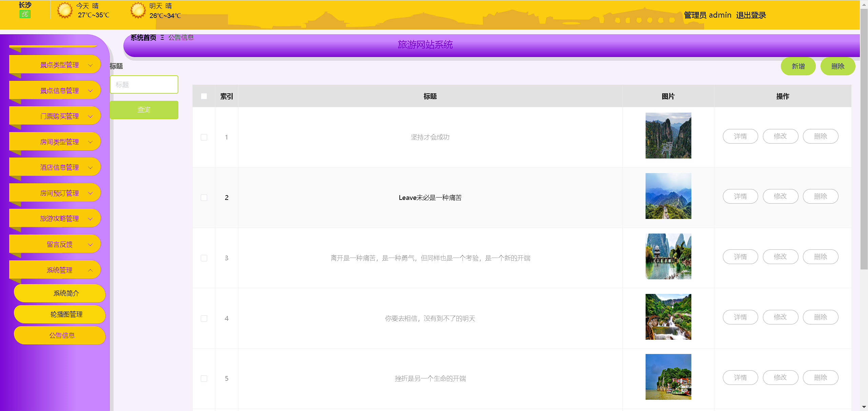Click the green 新增 button
The image size is (868, 411).
798,66
